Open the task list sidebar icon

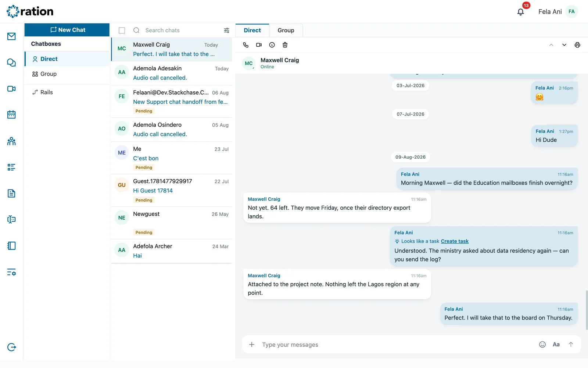click(x=11, y=167)
